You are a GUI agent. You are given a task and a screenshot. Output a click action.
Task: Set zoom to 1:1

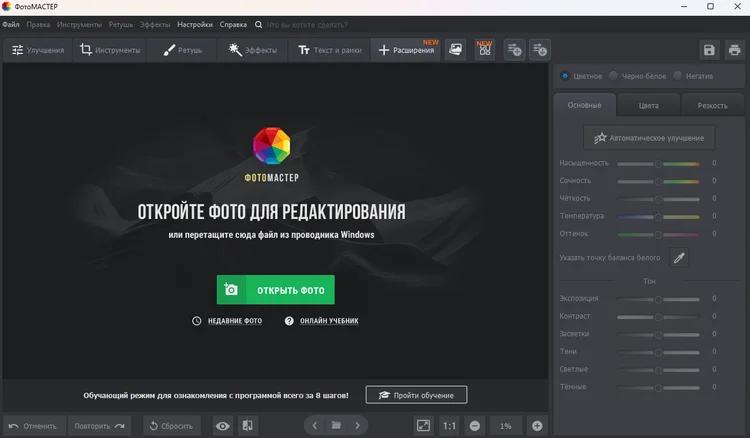click(x=449, y=426)
